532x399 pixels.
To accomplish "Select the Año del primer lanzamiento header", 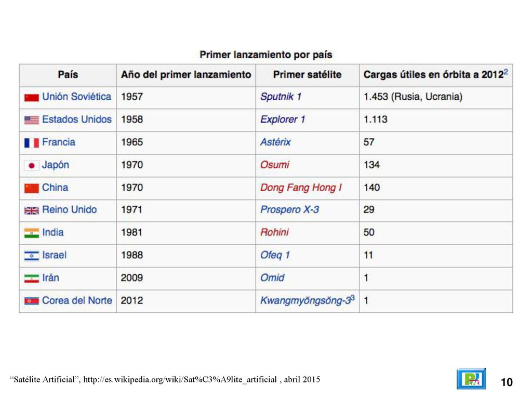I will (x=186, y=75).
